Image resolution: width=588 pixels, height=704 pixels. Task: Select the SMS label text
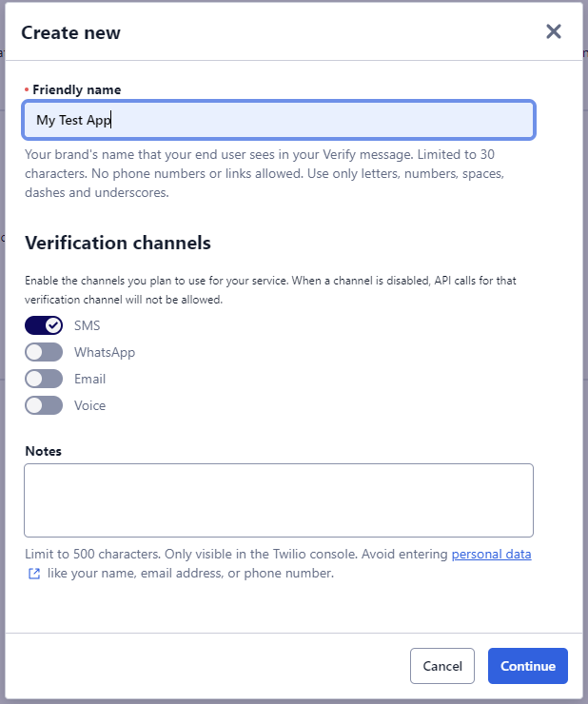pos(88,325)
